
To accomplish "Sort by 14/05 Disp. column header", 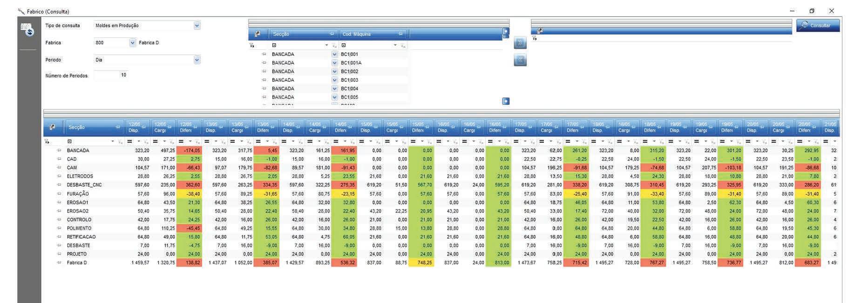I will 292,127.
